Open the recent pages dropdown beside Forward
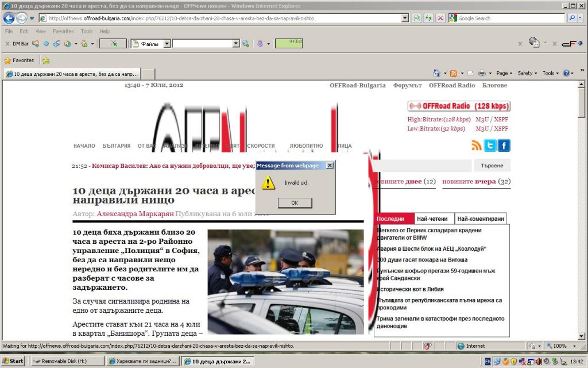Screen dimensions: 588x368 [x=32, y=18]
